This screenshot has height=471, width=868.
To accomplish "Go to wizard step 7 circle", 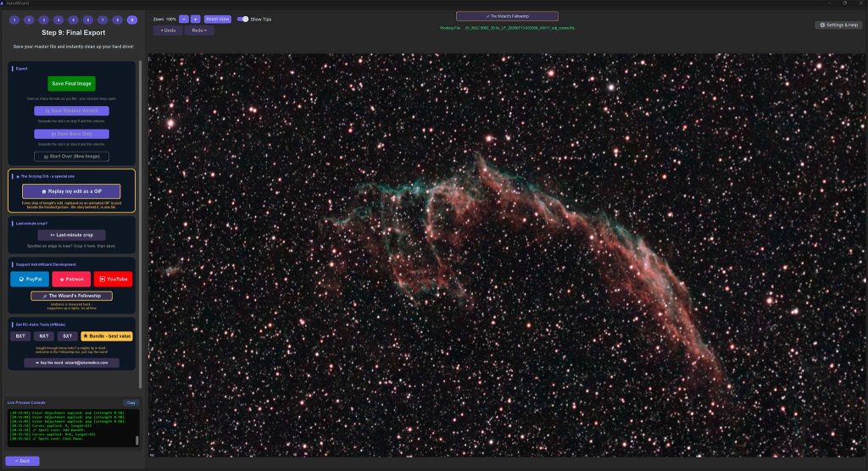I will click(103, 20).
